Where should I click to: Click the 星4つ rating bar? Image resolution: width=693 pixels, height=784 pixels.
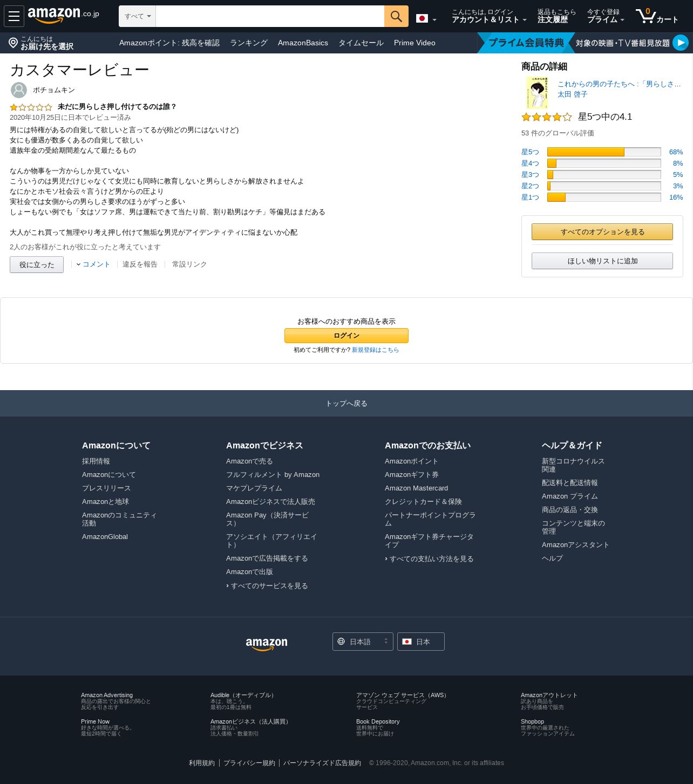[604, 163]
